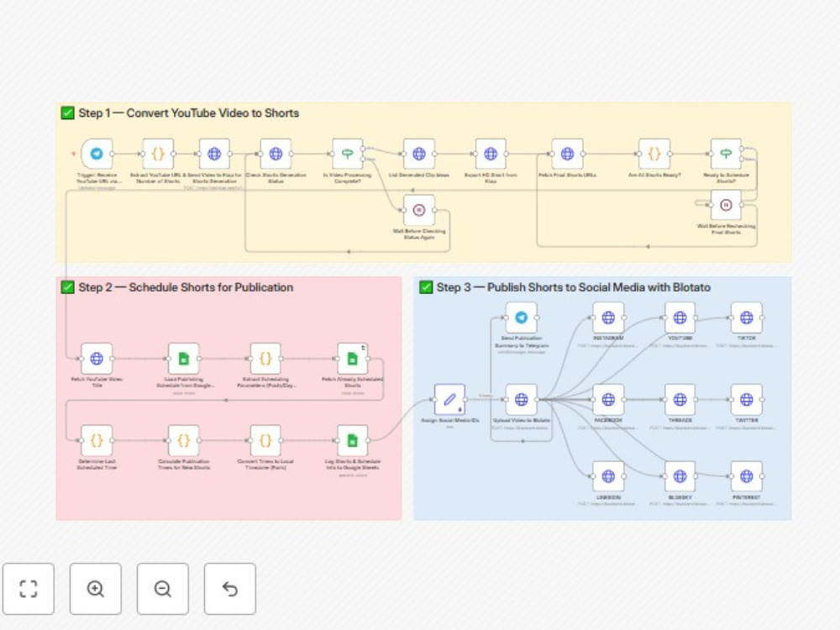Select the Load Publishing Schedule Google Sheets node
840x630 pixels.
coord(184,359)
